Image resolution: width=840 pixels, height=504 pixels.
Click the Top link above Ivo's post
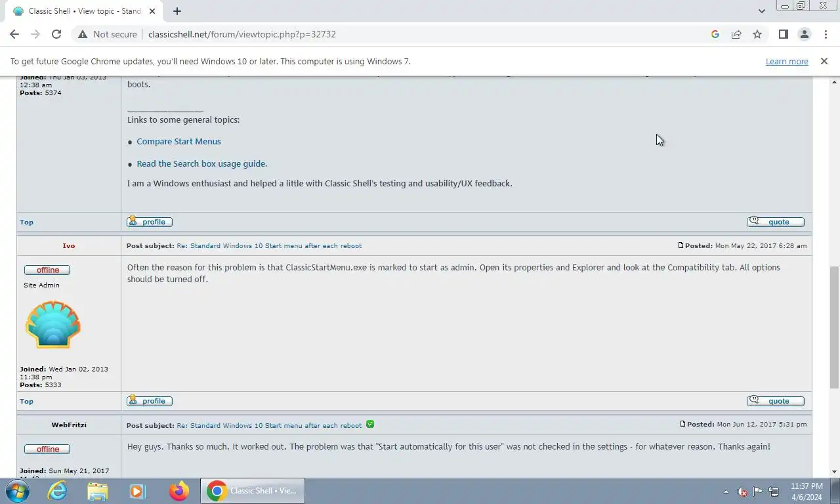(x=26, y=222)
